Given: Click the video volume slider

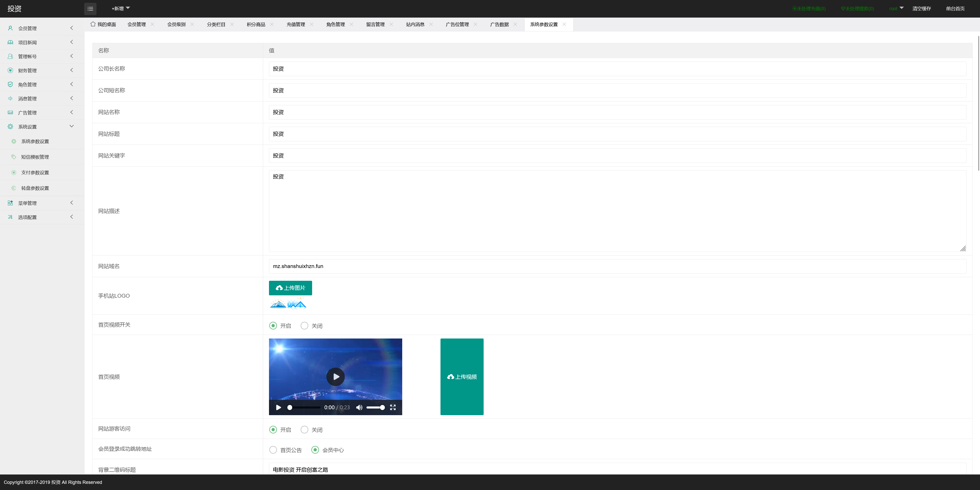Looking at the screenshot, I should point(375,407).
